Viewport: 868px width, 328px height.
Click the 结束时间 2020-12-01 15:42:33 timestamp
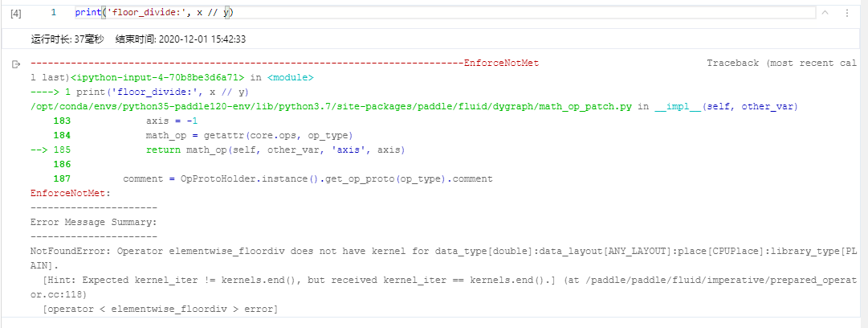point(181,39)
